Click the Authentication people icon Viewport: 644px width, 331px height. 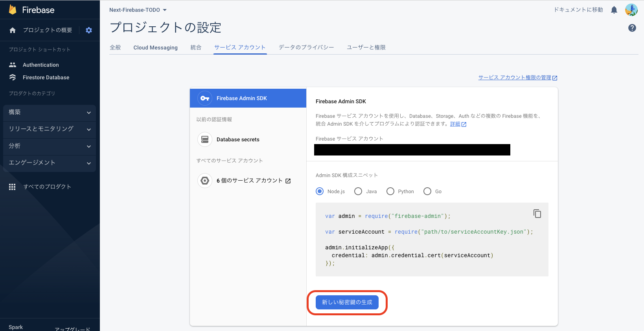13,65
